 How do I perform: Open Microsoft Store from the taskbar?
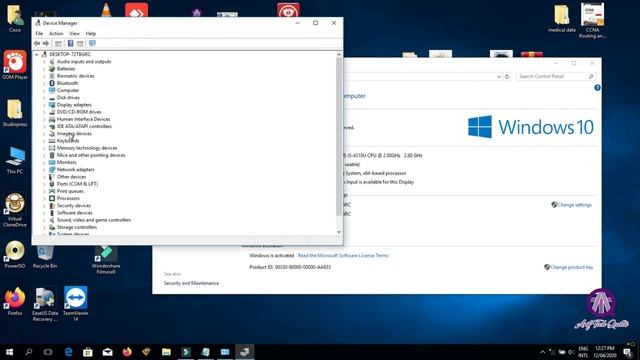click(88, 352)
